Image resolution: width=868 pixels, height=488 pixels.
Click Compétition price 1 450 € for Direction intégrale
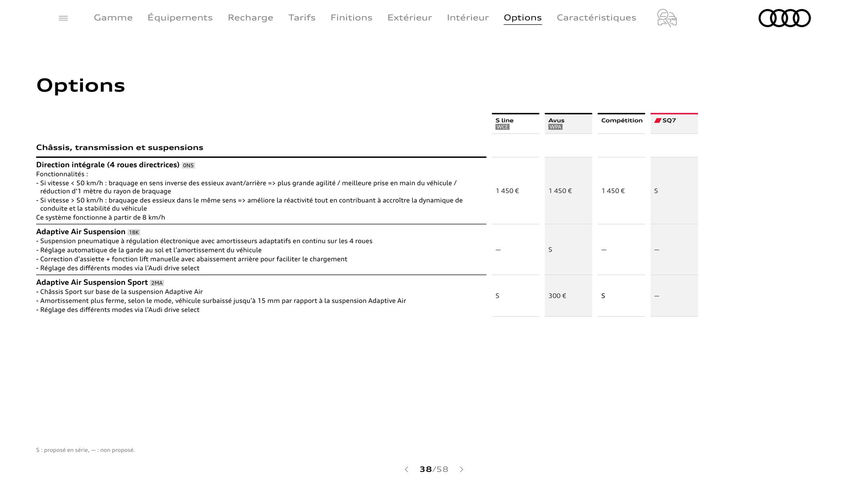(x=613, y=191)
